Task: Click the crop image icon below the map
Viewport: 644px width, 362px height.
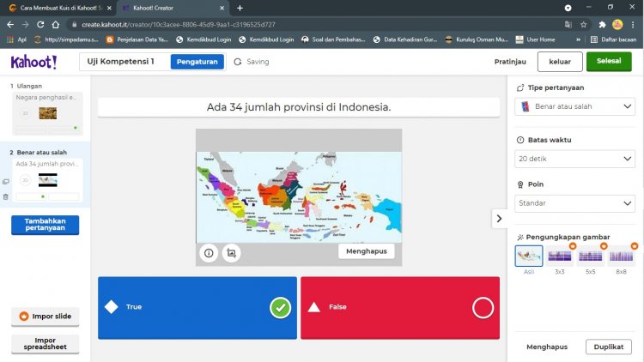Action: (x=231, y=252)
